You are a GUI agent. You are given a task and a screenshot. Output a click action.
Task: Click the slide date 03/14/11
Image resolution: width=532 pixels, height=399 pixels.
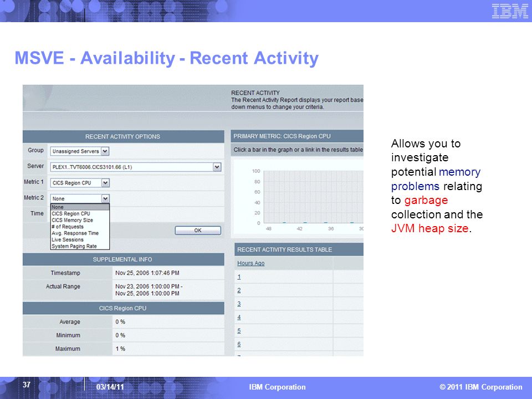pos(110,387)
